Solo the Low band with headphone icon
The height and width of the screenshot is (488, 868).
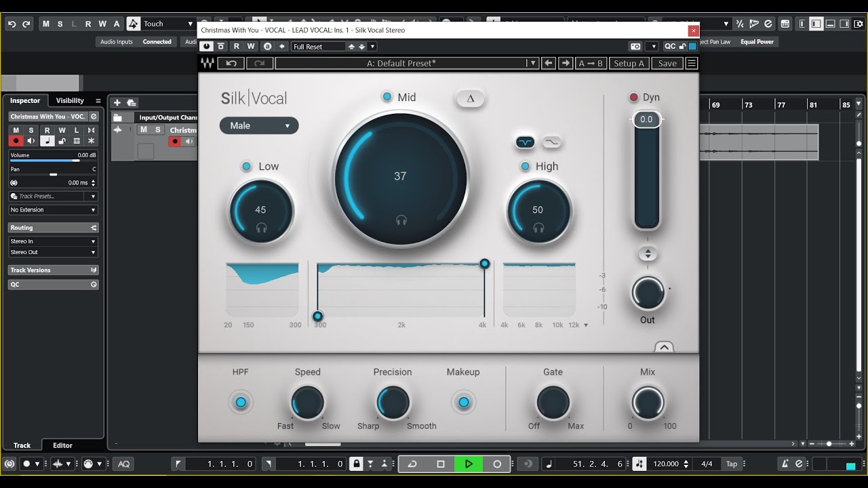(261, 228)
